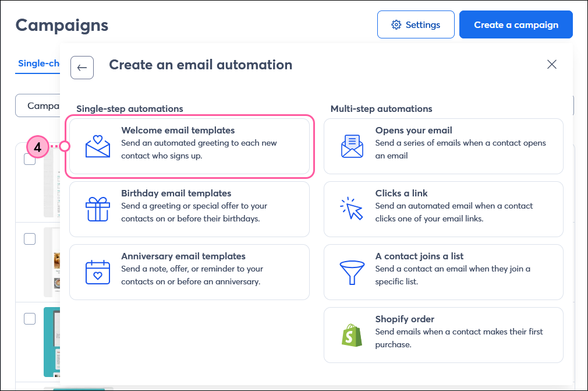The height and width of the screenshot is (391, 588).
Task: Click the Settings gear icon
Action: [x=397, y=24]
